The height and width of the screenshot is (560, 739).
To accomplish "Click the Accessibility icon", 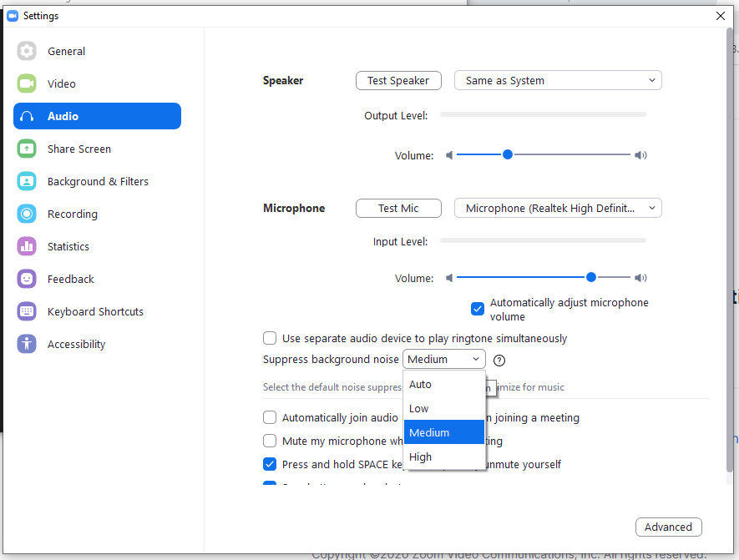I will (x=27, y=344).
